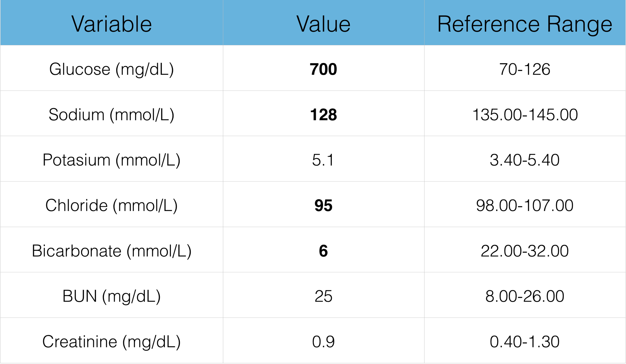
Task: Click the bold bicarbonate value 6
Action: point(323,251)
